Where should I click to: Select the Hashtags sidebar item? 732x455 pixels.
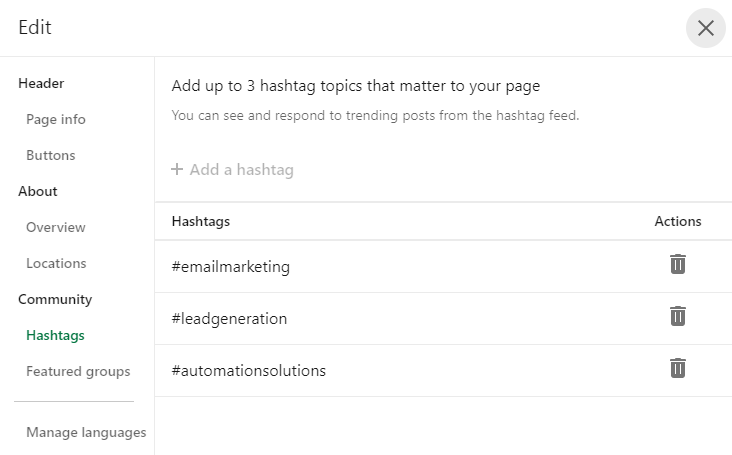pos(55,335)
